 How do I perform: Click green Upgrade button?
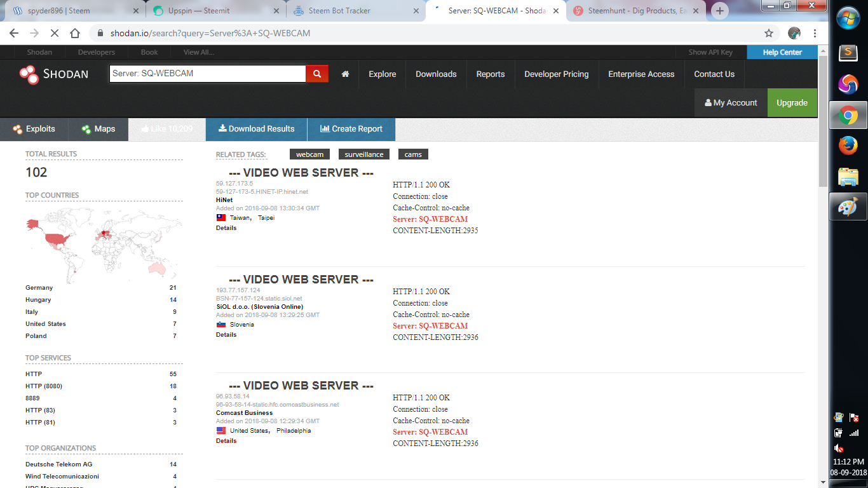[792, 102]
